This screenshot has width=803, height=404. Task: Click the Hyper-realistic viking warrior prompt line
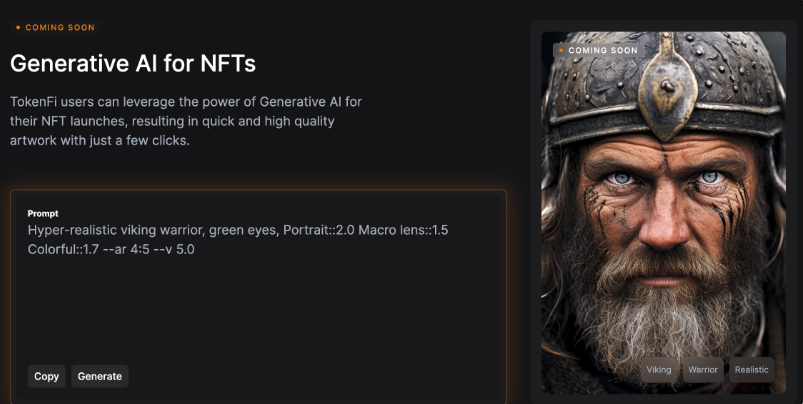point(237,231)
